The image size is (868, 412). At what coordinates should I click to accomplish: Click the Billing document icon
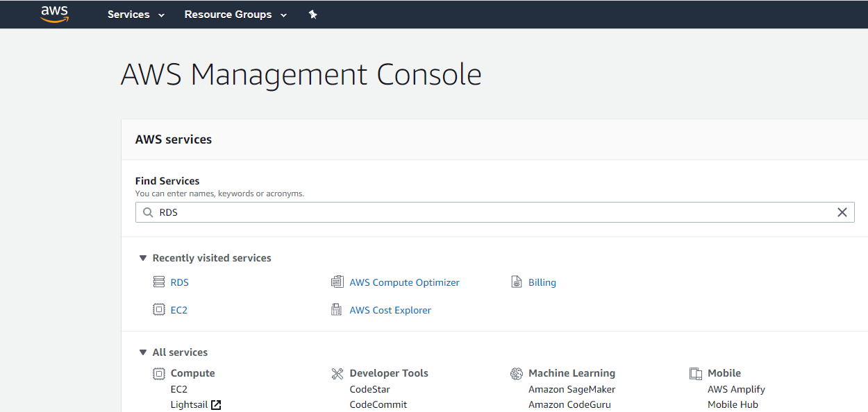pos(516,282)
